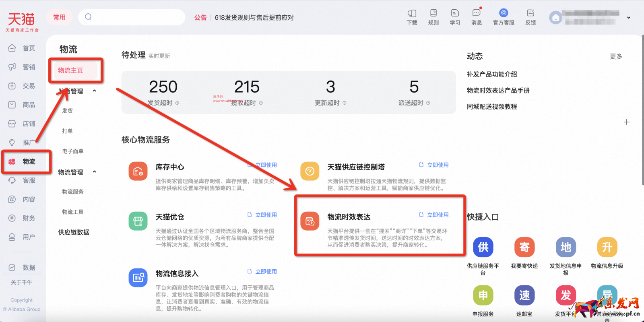Collapse the 发货管理 section chevron
644x322 pixels.
coord(95,91)
